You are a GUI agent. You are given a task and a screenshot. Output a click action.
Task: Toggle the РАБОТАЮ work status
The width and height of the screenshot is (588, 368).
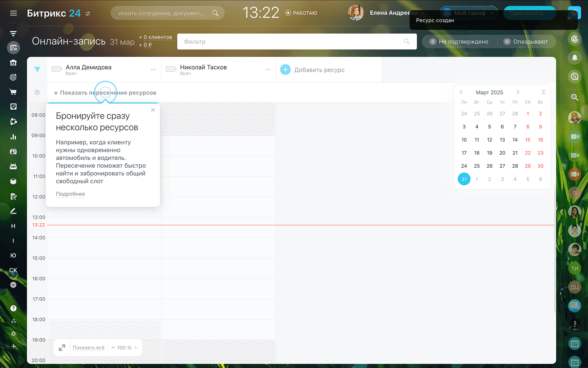301,13
